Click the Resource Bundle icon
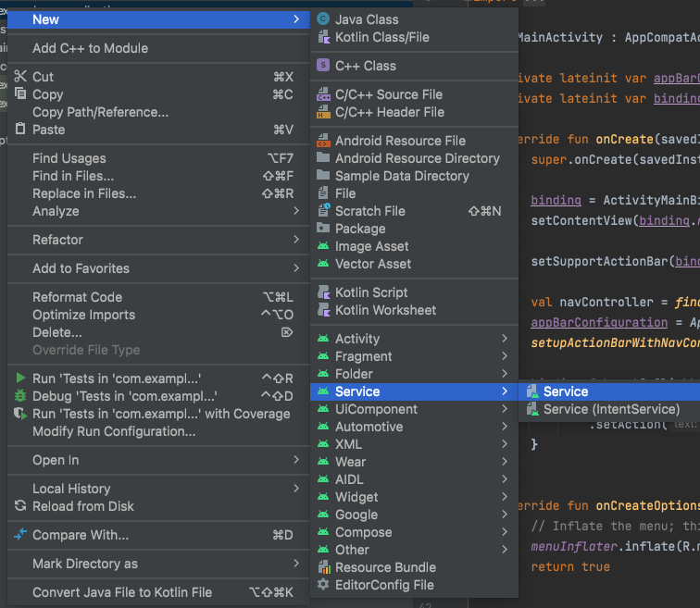Viewport: 700px width, 608px height. click(x=324, y=567)
